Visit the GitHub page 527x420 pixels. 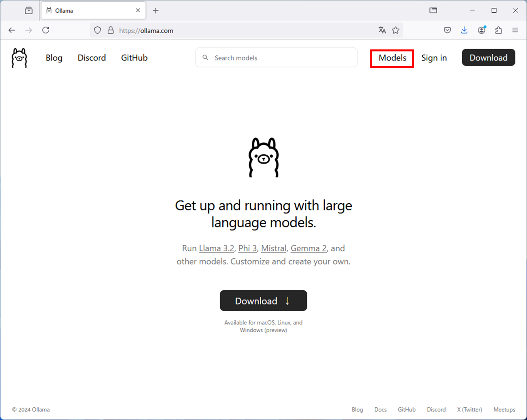134,57
